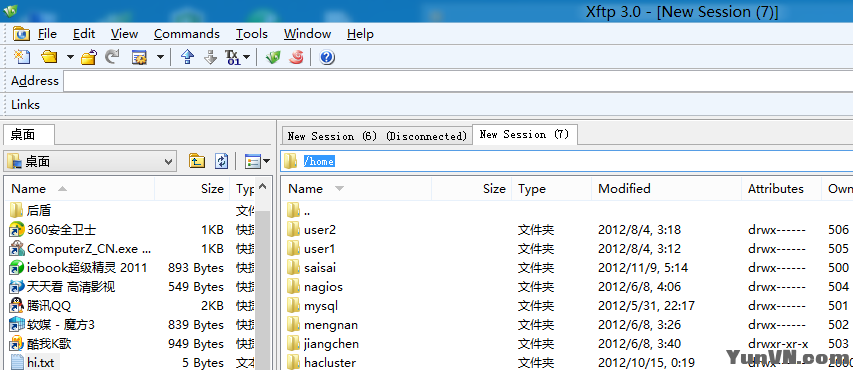The width and height of the screenshot is (853, 370).
Task: Sort remote files by Modified column header
Action: pyautogui.click(x=666, y=189)
